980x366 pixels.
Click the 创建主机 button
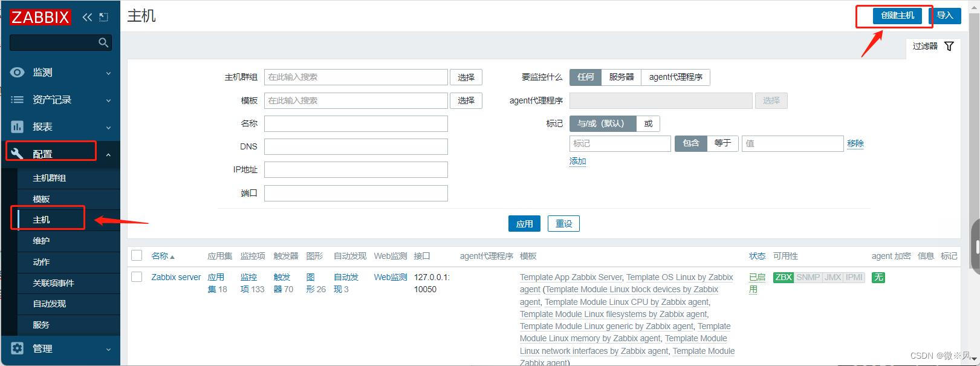tap(897, 15)
